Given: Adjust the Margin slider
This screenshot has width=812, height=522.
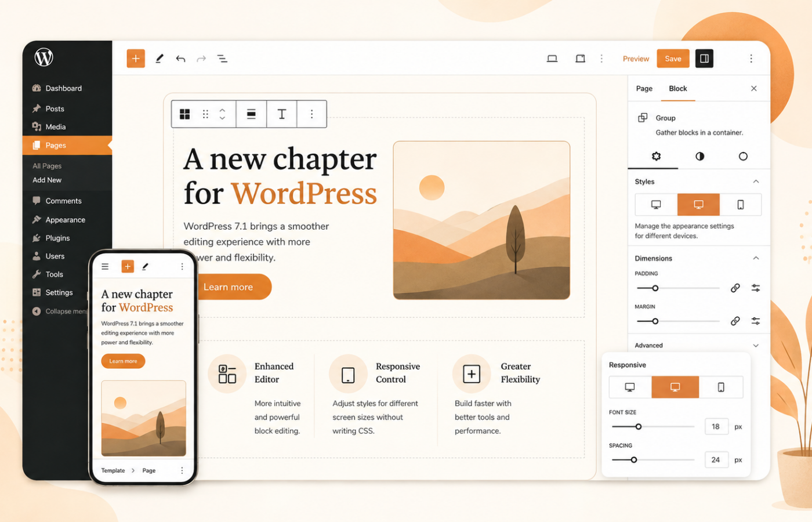Looking at the screenshot, I should 678,321.
